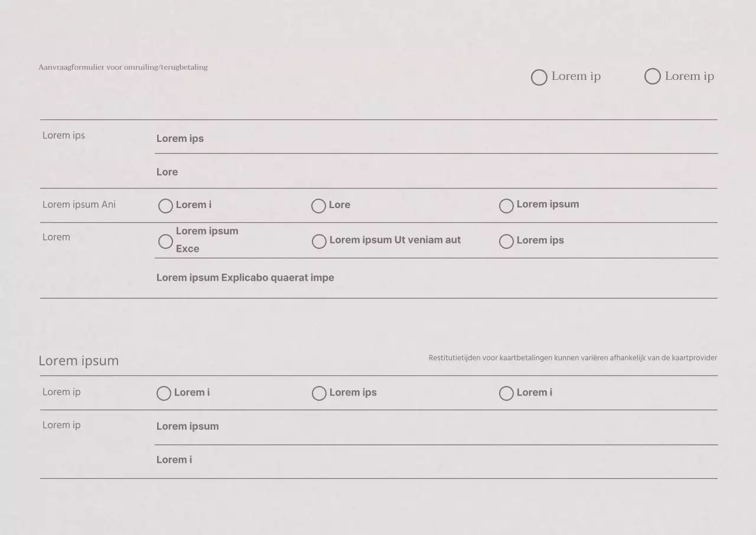Click the "Lorem ipsum Ani" row label
Screen dimensions: 756x535
pos(79,205)
